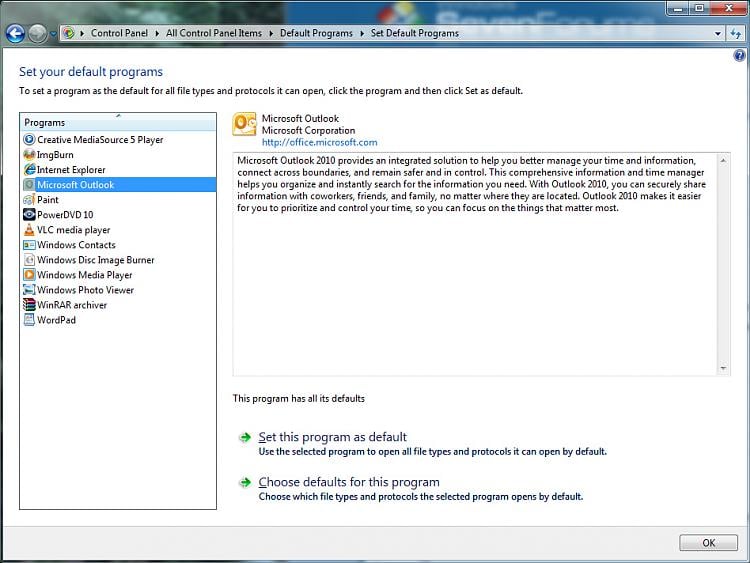750x563 pixels.
Task: Select WordPad in programs list
Action: 118,320
